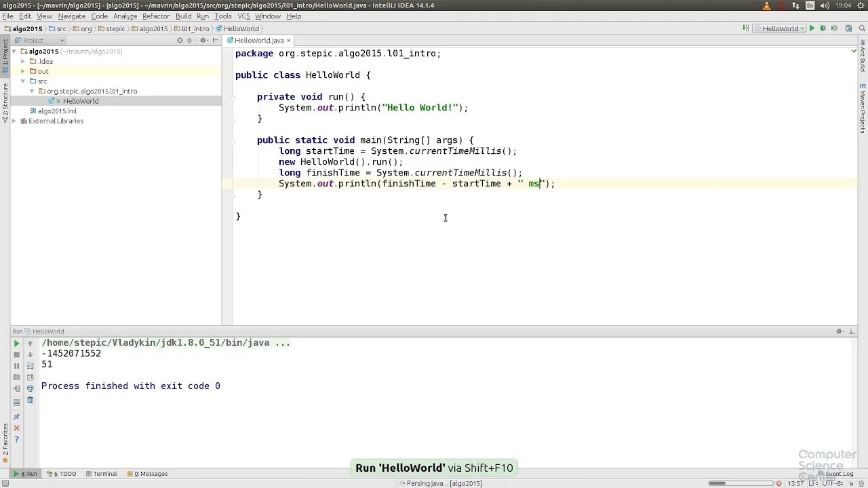The width and height of the screenshot is (868, 488).
Task: Collapse the algo2015 root node
Action: point(14,52)
